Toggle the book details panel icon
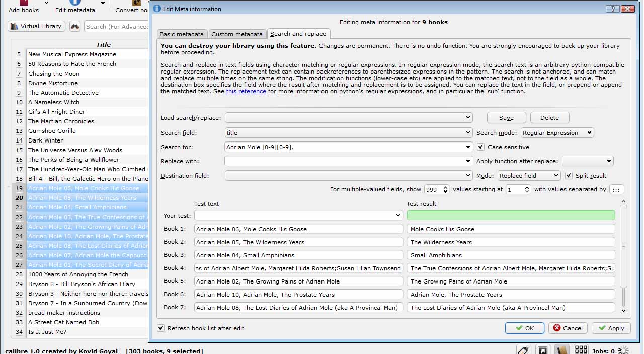 (561, 350)
